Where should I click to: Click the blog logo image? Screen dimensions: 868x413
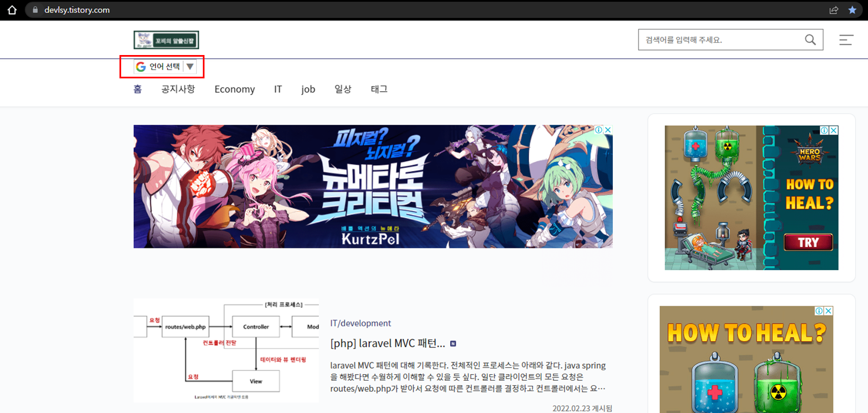[x=166, y=40]
